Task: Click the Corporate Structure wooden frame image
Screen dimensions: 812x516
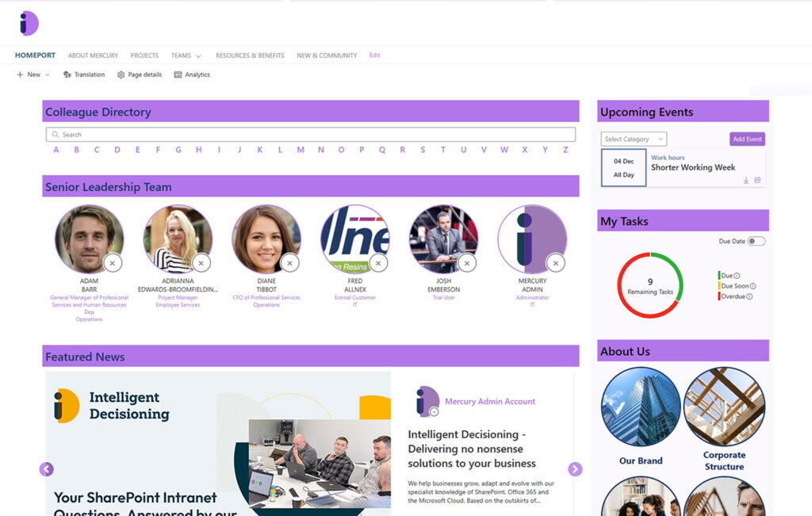Action: tap(724, 407)
